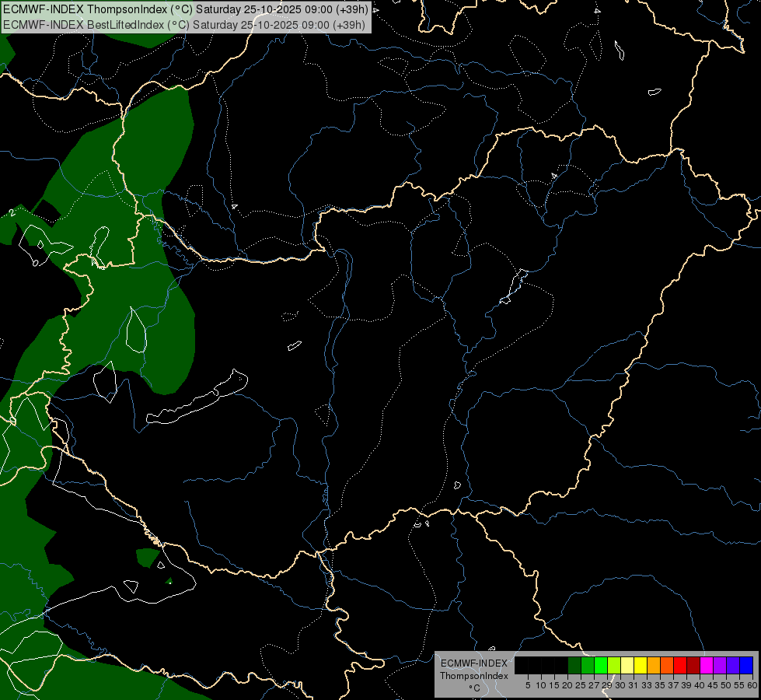Click the indigo 50–55 legend swatch

click(733, 665)
